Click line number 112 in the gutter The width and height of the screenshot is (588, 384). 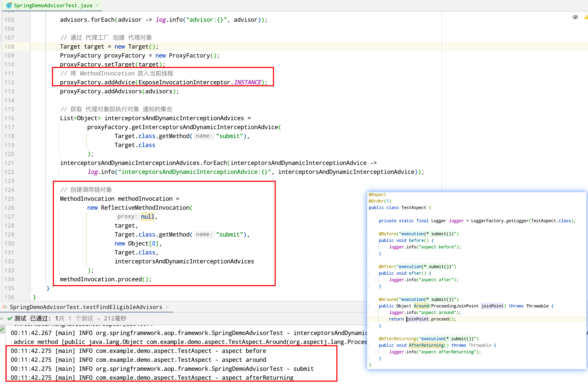pos(9,82)
